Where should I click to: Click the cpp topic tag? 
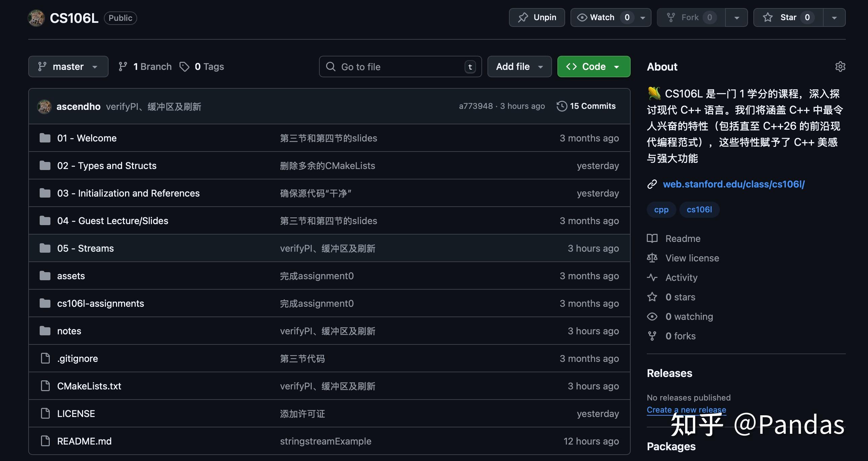pyautogui.click(x=661, y=209)
